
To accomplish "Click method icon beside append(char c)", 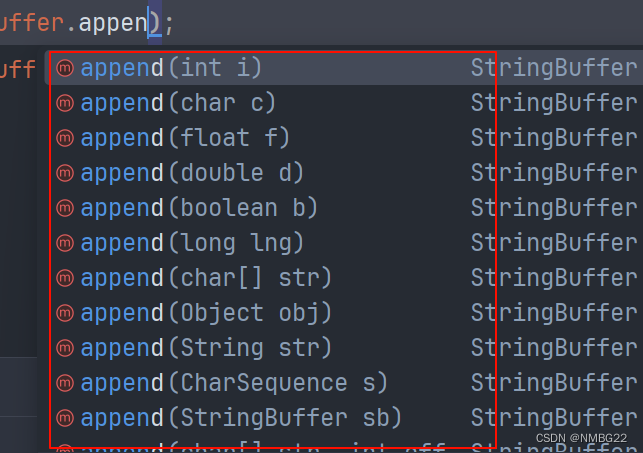I will point(65,103).
